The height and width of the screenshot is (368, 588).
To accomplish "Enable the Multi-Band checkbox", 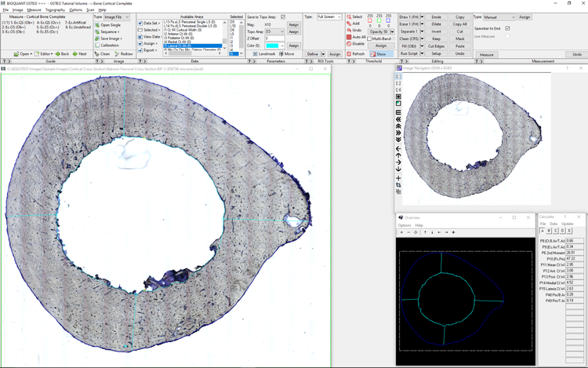I will pos(370,38).
